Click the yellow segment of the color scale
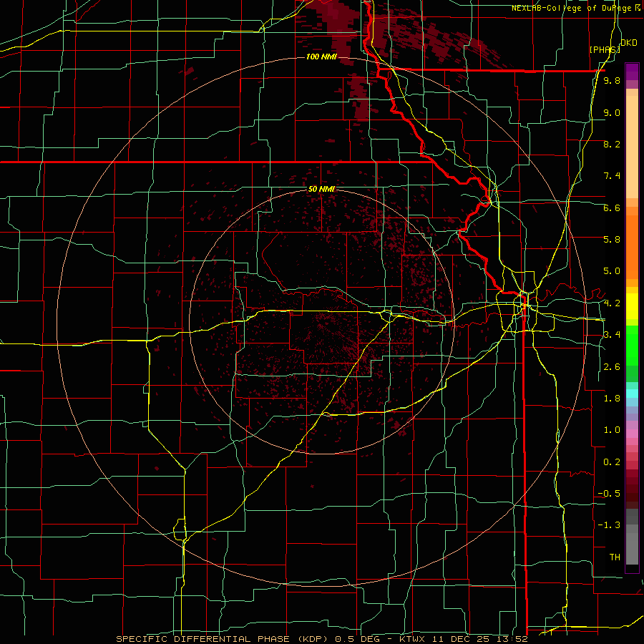The image size is (644, 644). 632,306
